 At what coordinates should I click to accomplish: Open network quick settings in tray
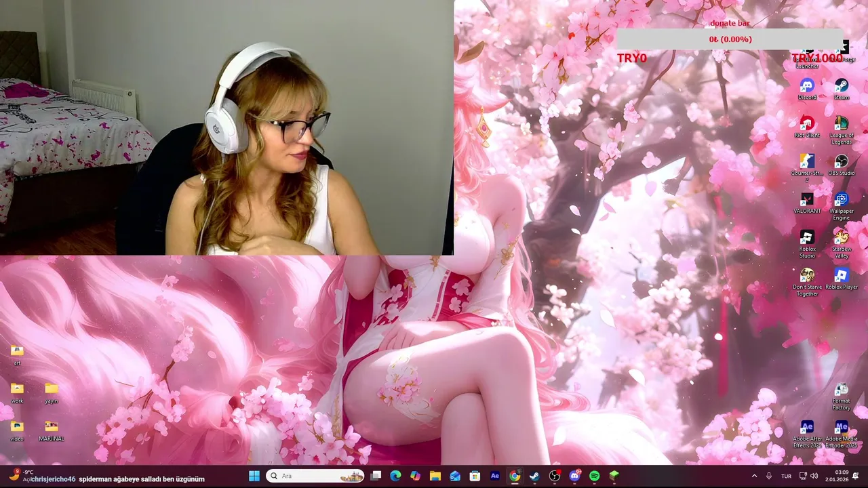[x=803, y=476]
